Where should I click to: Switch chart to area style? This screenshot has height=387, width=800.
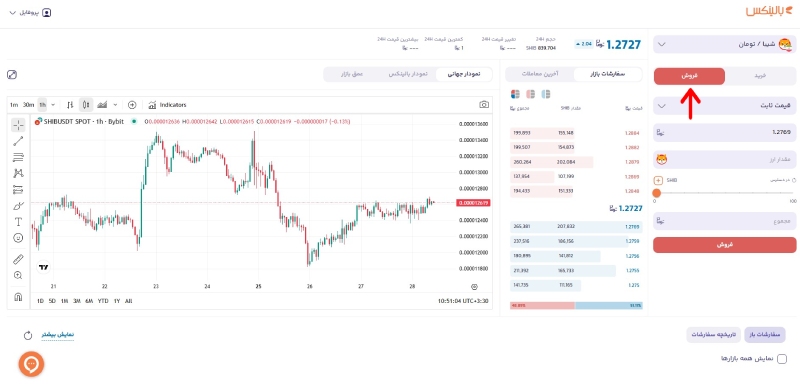102,105
